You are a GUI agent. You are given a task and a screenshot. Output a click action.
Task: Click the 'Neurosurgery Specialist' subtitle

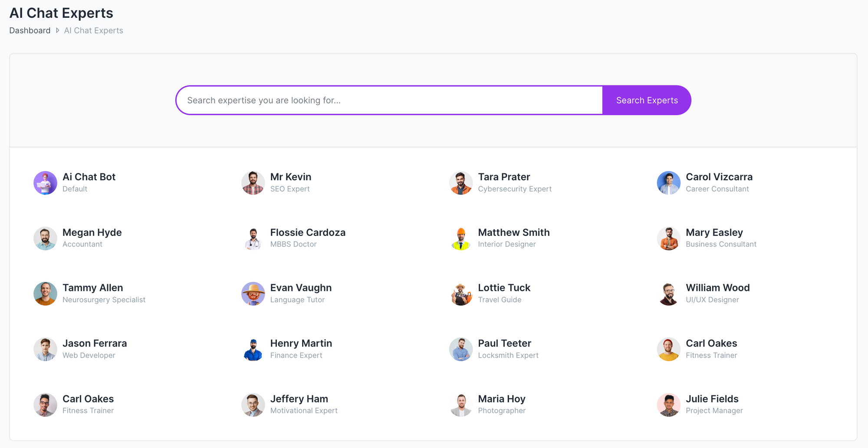(104, 300)
